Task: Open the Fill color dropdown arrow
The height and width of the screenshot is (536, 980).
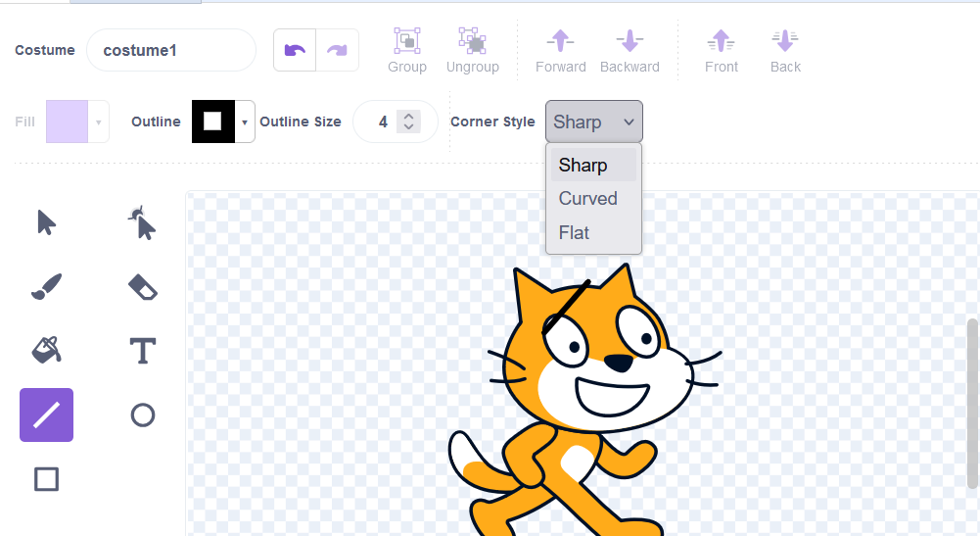Action: [x=98, y=122]
